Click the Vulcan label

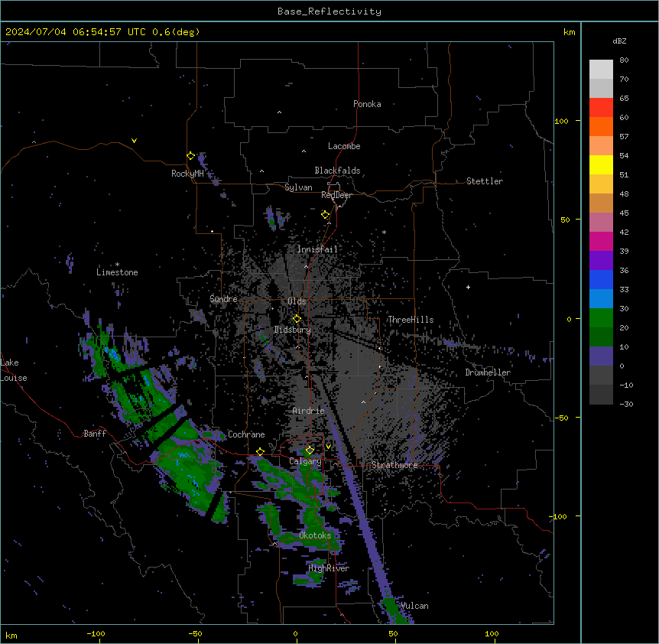[x=414, y=606]
